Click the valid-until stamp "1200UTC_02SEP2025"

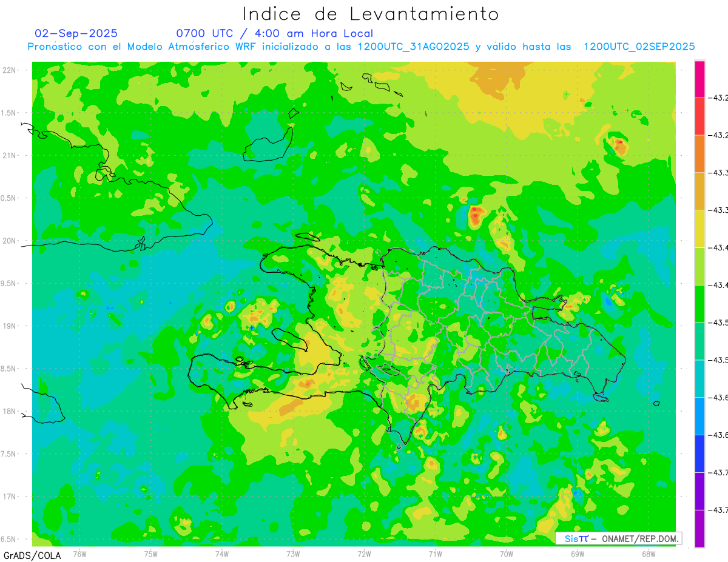pos(639,47)
